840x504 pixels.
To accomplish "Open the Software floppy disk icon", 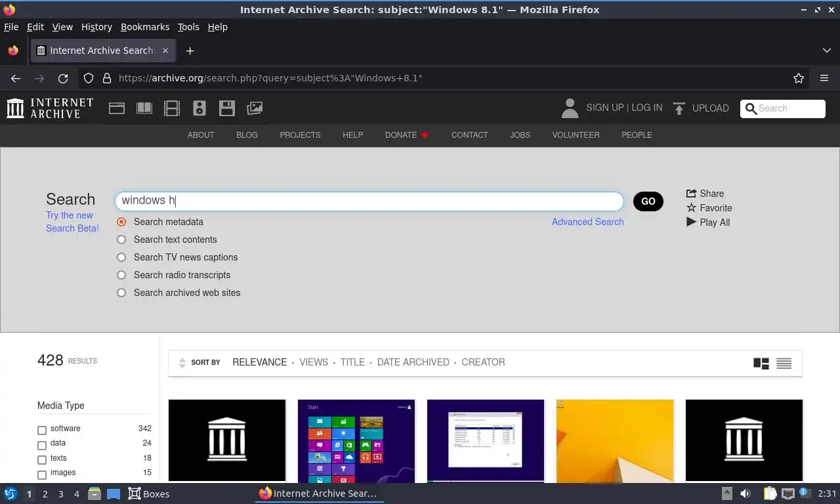I will click(227, 108).
